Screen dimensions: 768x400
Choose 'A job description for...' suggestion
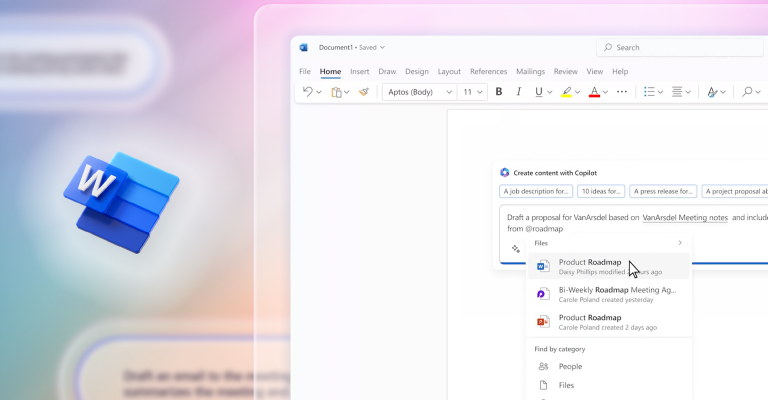tap(536, 191)
